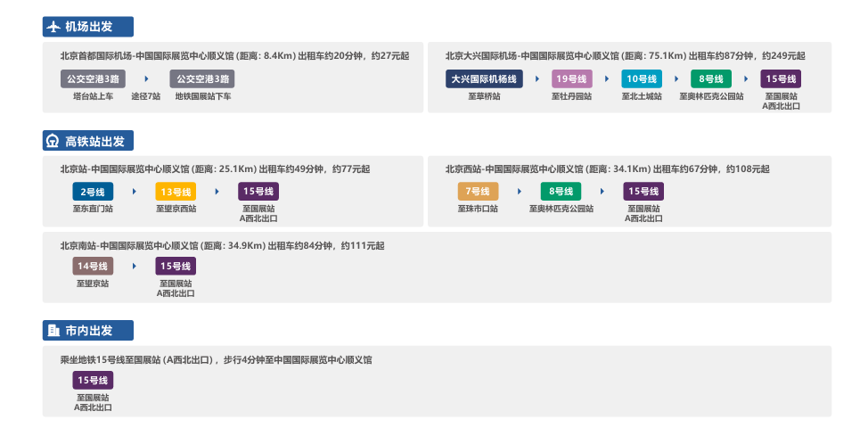The height and width of the screenshot is (436, 868).
Task: Click the 14号线 badge in the 北京南站 route
Action: click(93, 266)
